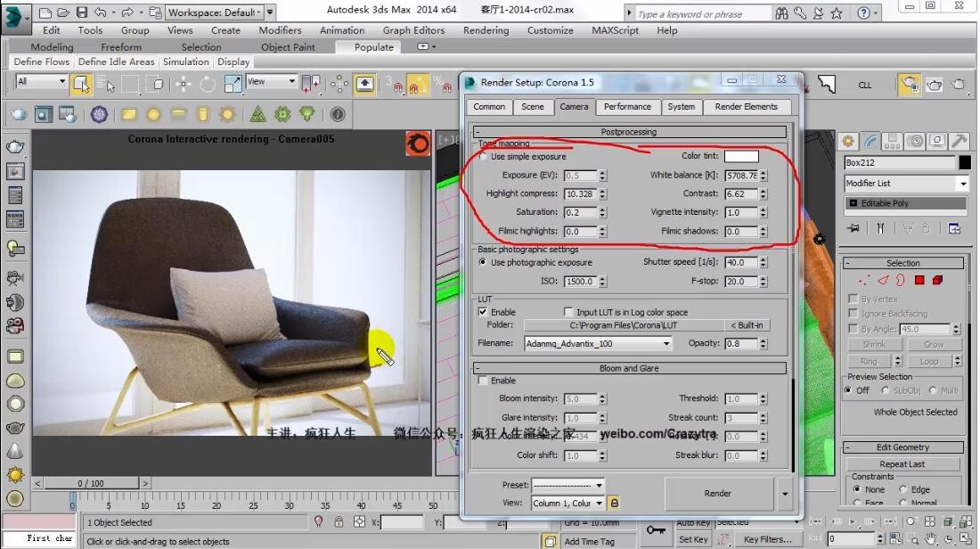Open the Modifier List dropdown

(x=906, y=184)
